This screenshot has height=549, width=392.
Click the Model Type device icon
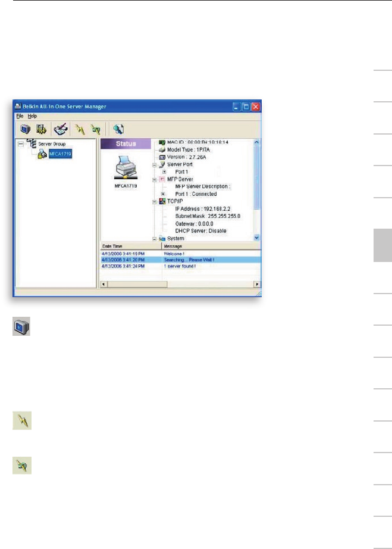[x=162, y=149]
